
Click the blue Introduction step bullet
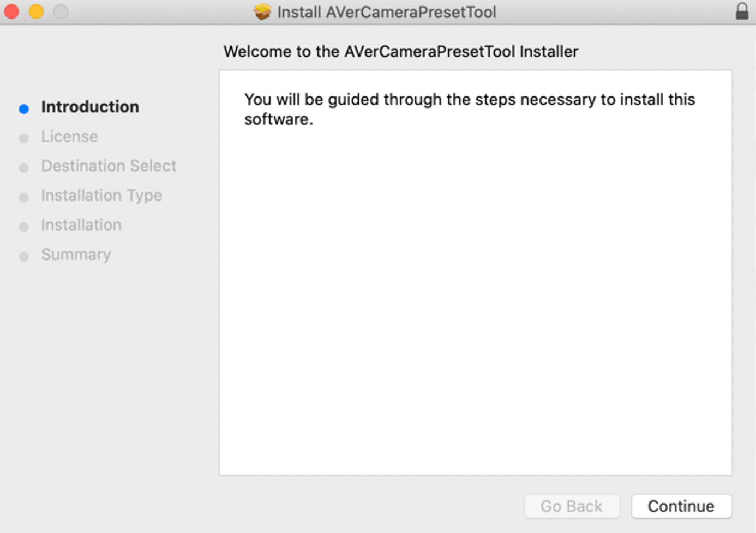tap(23, 109)
